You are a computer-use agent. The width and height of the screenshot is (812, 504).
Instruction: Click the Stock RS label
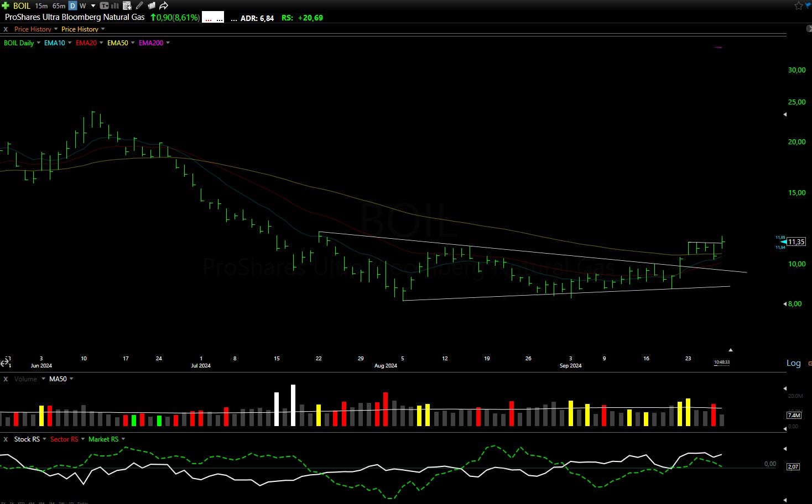tap(27, 439)
